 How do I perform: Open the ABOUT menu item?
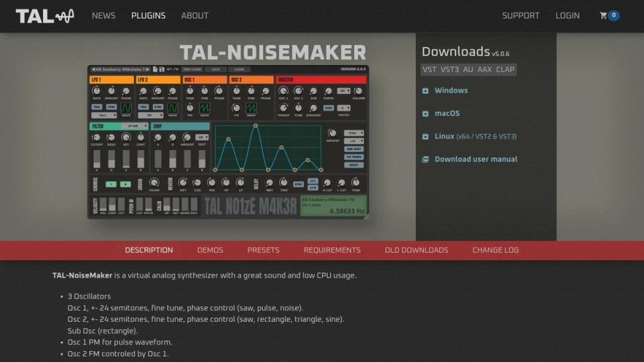coord(195,15)
